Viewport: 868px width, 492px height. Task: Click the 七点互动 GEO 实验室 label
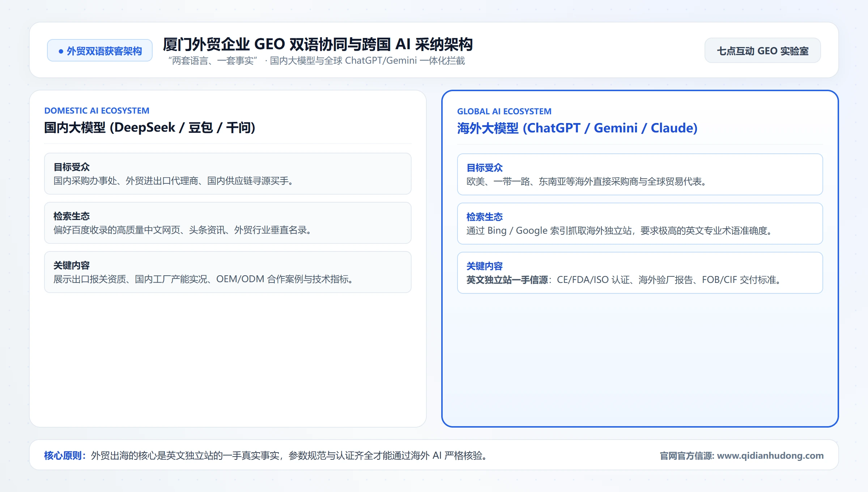tap(762, 51)
